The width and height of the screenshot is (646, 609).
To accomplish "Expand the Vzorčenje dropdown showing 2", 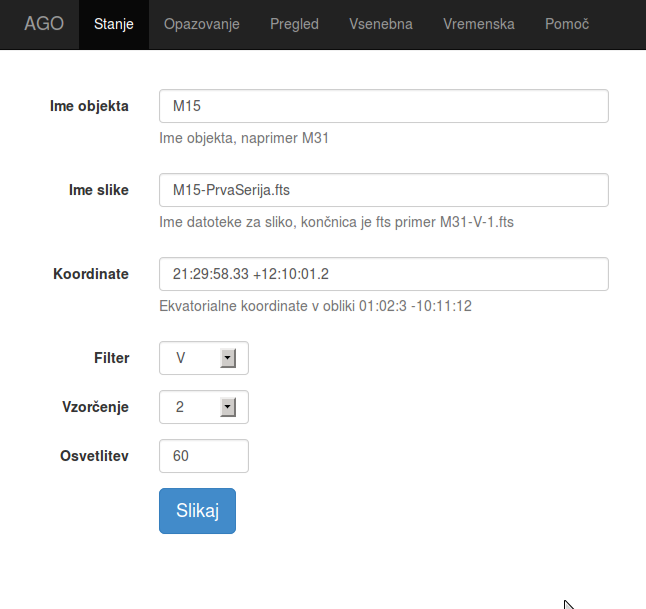I will click(x=195, y=406).
